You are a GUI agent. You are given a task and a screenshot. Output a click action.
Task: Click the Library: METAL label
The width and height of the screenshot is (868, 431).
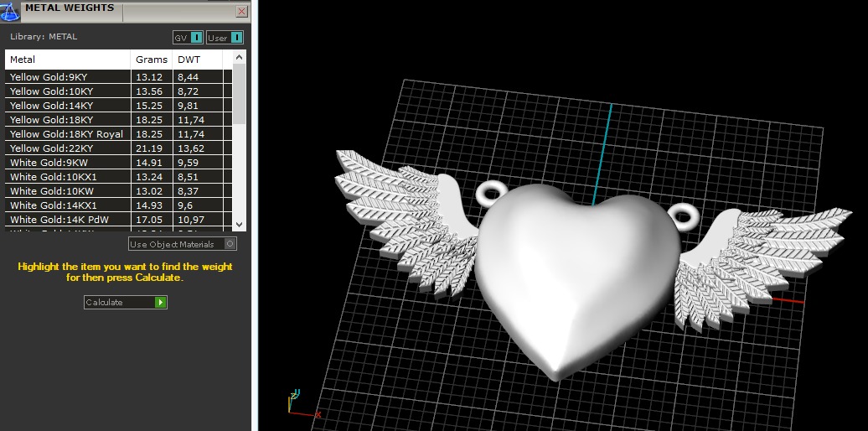(x=44, y=37)
